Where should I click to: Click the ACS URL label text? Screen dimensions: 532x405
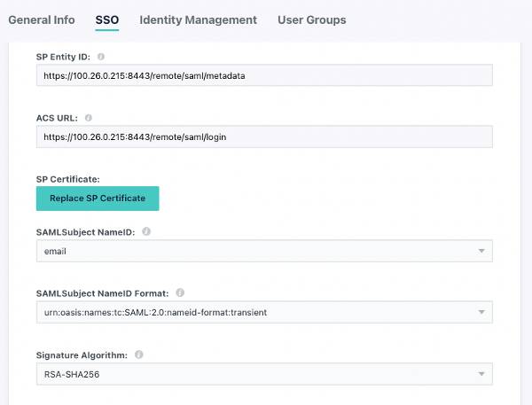click(x=58, y=117)
